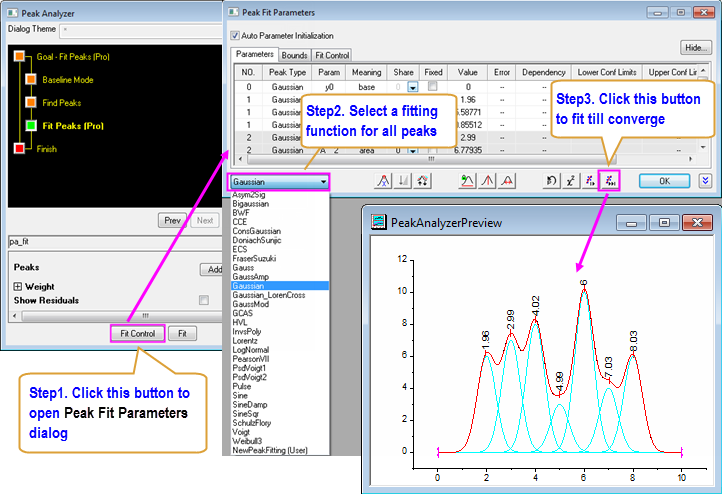Switch to the Bounds tab
This screenshot has height=494, width=722.
tap(294, 56)
